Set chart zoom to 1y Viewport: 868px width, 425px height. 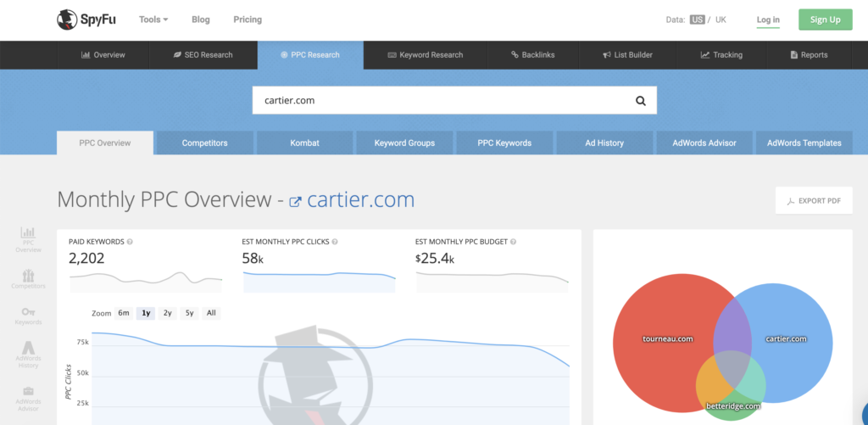pyautogui.click(x=146, y=313)
